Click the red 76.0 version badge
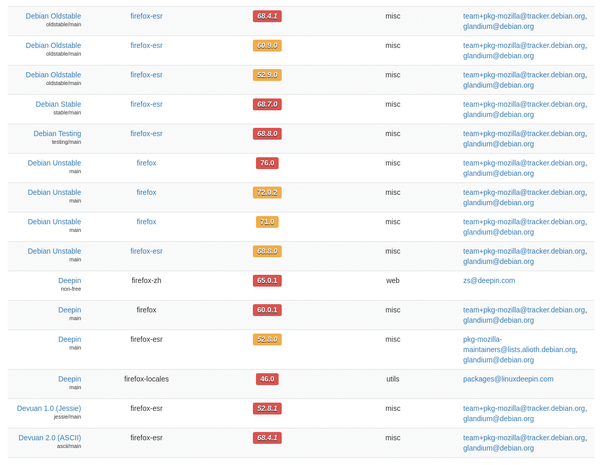Image resolution: width=600 pixels, height=465 pixels. (267, 163)
